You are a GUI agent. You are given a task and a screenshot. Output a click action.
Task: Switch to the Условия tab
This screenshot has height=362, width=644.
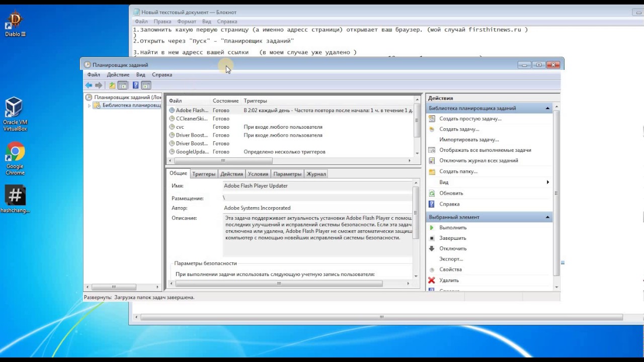pos(258,174)
